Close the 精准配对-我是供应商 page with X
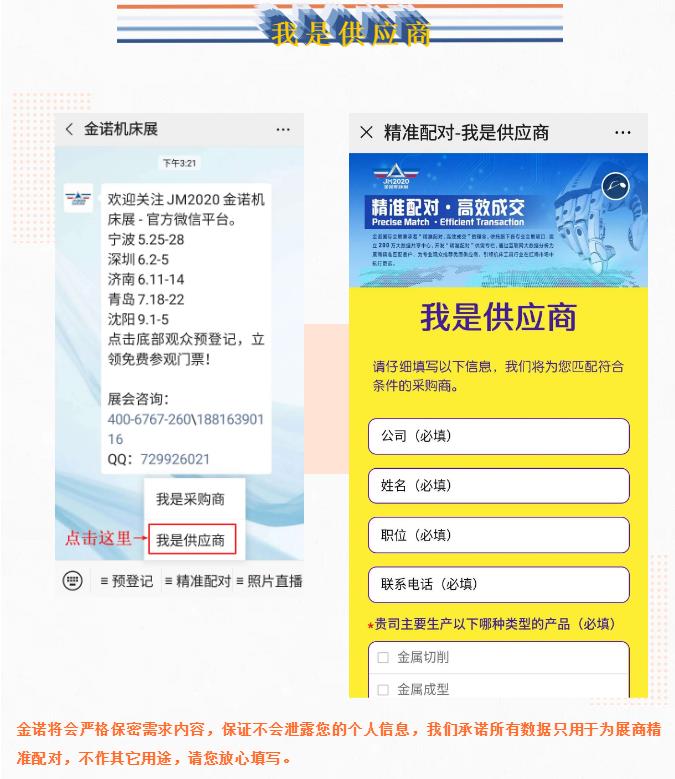675x779 pixels. click(x=367, y=132)
